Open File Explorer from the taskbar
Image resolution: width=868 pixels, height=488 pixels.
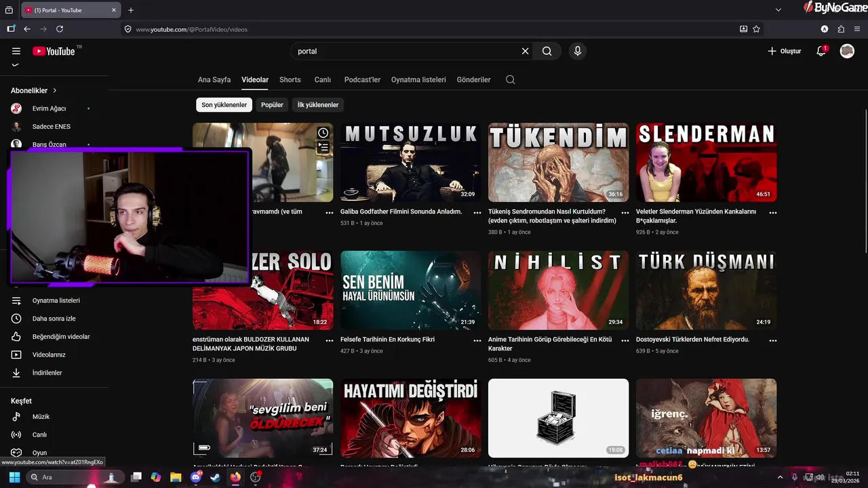tap(176, 477)
